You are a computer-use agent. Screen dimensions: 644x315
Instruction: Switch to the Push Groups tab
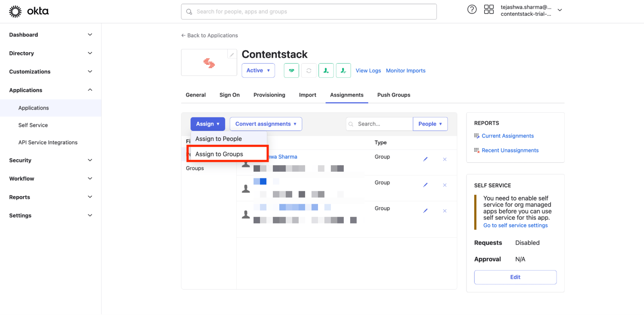[393, 95]
